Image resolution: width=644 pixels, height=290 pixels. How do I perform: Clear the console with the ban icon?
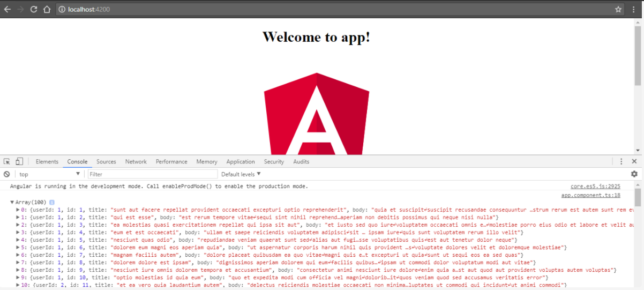[7, 174]
